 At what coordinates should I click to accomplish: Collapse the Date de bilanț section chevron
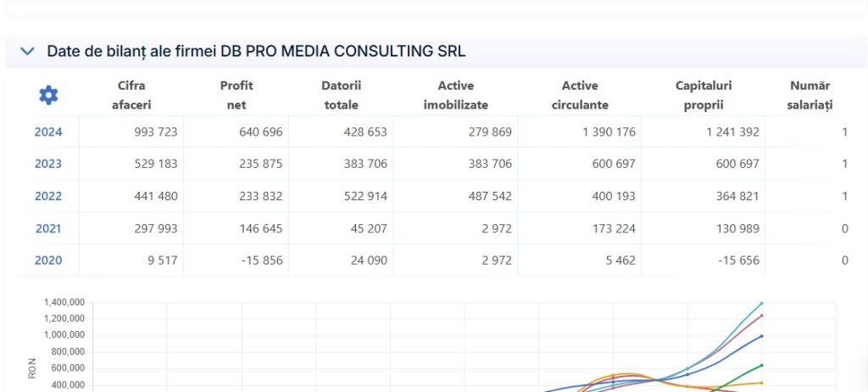[28, 52]
